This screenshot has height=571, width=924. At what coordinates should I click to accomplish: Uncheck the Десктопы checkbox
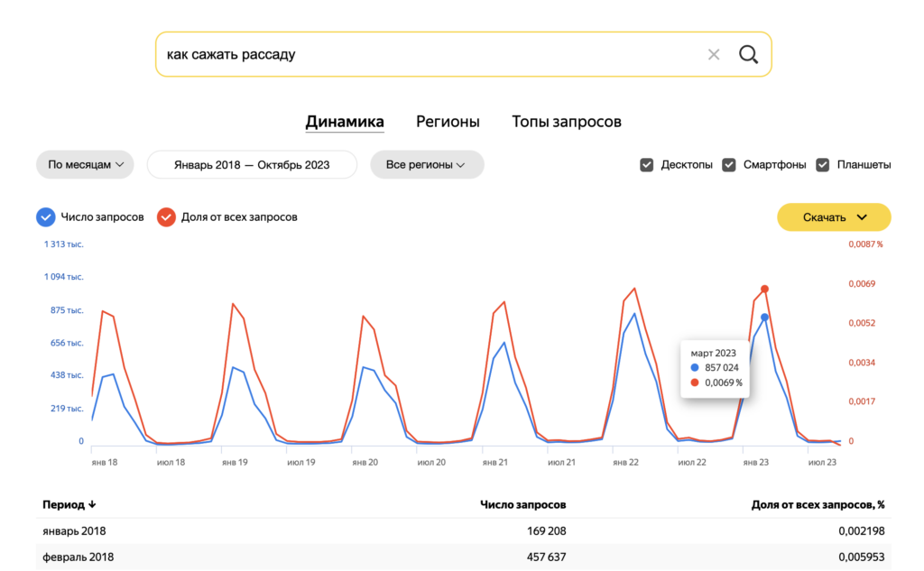tap(646, 165)
